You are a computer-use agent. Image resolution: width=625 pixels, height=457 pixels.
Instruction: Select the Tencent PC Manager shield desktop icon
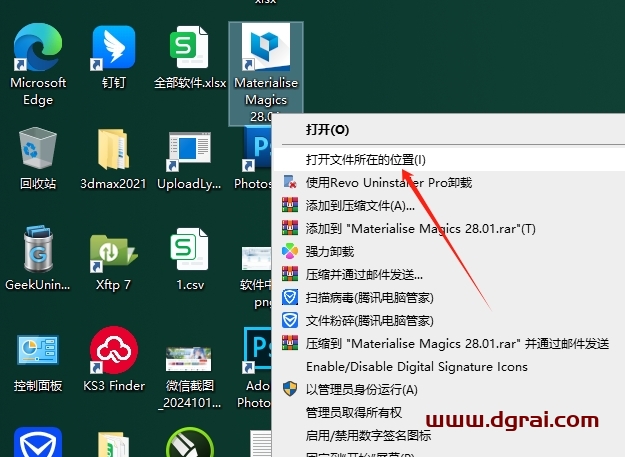[38, 442]
